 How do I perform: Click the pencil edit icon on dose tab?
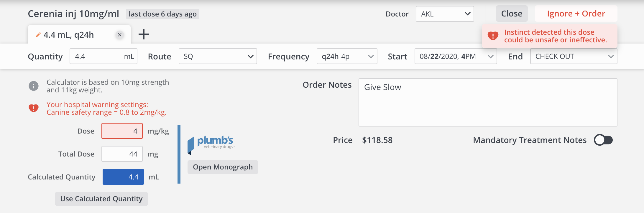(x=38, y=35)
